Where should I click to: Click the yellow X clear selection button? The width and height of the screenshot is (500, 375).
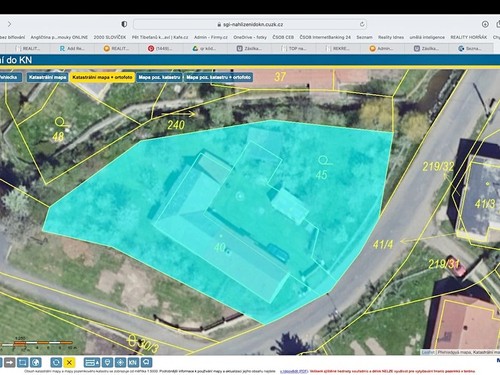point(69,362)
